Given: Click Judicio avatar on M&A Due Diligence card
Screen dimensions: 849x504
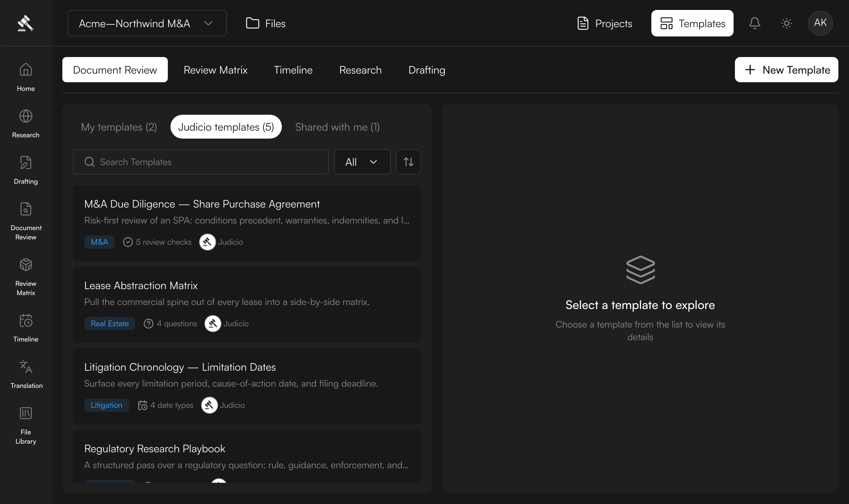Looking at the screenshot, I should pyautogui.click(x=207, y=242).
